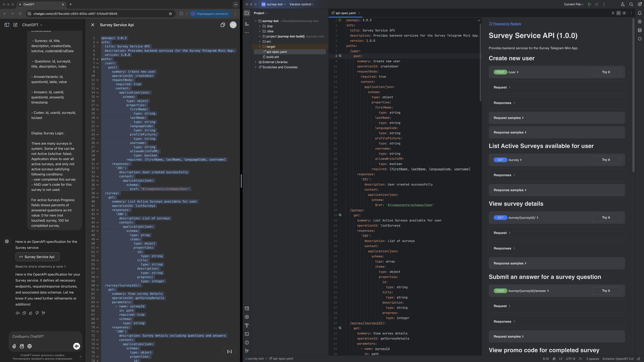Image resolution: width=644 pixels, height=362 pixels.
Task: Click read aloud icon under ChatGPT reply
Action: click(17, 313)
